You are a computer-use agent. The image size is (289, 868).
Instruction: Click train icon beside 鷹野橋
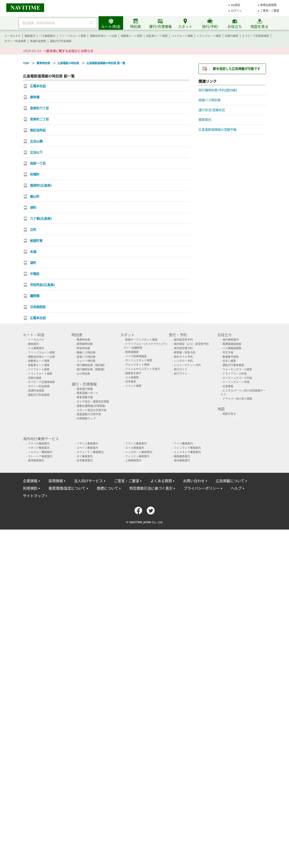pyautogui.click(x=25, y=296)
